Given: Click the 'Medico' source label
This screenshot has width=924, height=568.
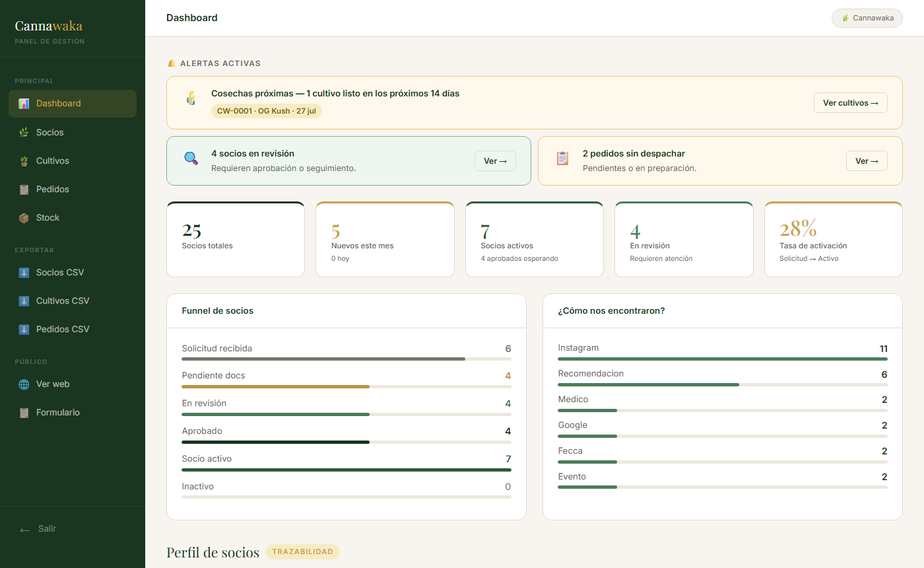Looking at the screenshot, I should pyautogui.click(x=573, y=400).
